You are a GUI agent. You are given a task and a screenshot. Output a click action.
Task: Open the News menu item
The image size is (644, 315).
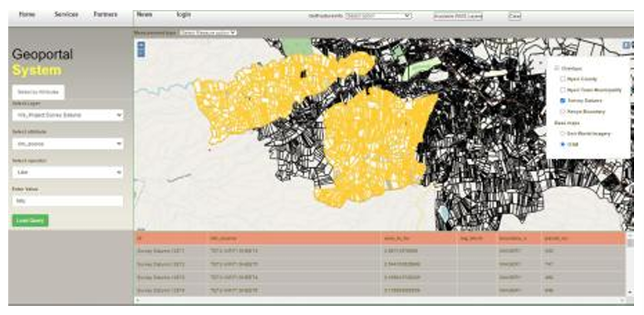(x=145, y=14)
